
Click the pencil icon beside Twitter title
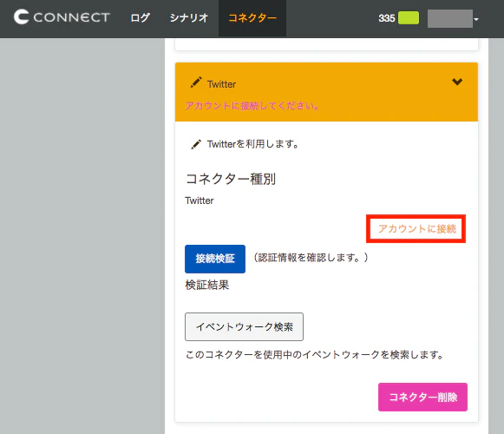(196, 82)
